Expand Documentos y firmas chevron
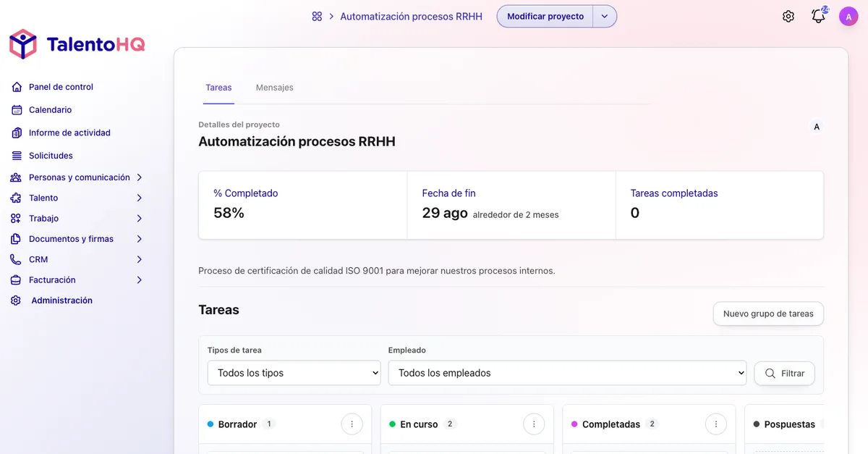Screen dimensions: 868x454 tap(140, 239)
